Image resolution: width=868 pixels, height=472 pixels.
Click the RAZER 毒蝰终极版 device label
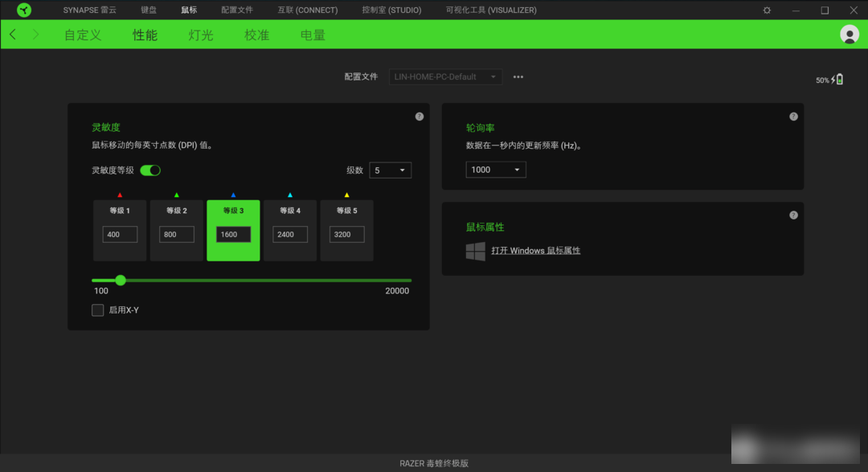pos(434,463)
